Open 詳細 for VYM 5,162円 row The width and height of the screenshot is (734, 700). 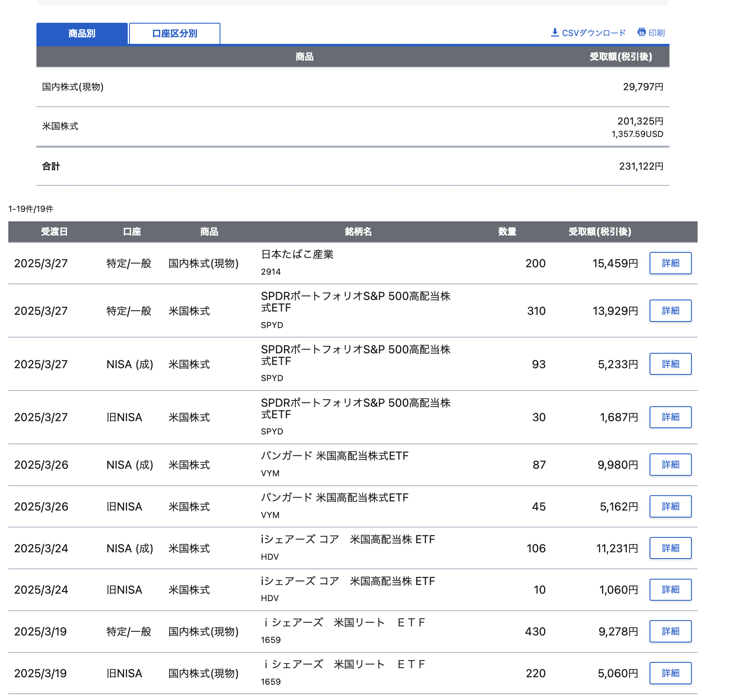point(670,506)
